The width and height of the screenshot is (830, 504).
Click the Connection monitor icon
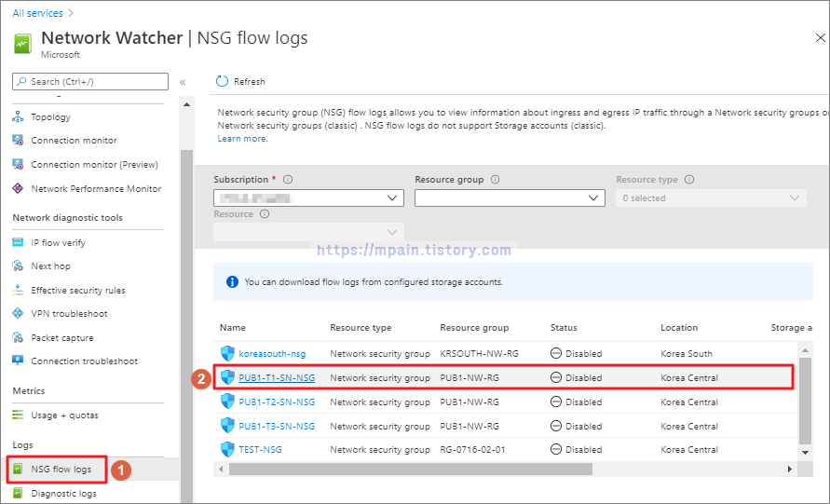pyautogui.click(x=18, y=141)
